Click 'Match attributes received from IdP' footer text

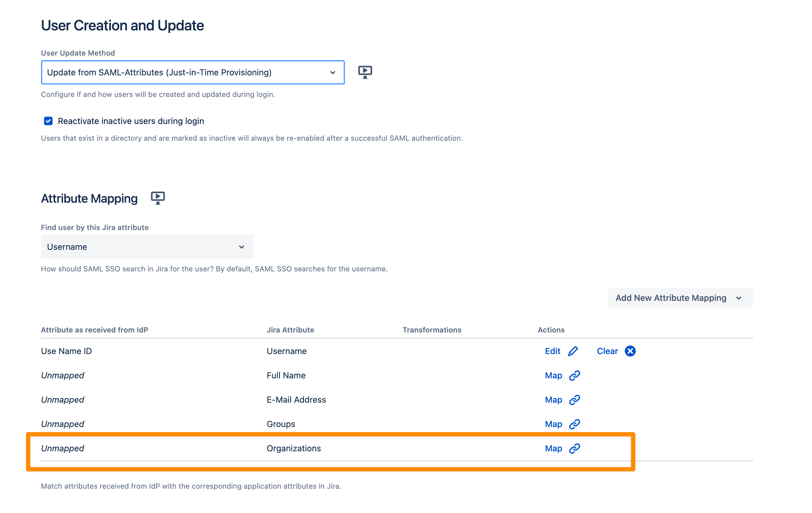tap(191, 486)
